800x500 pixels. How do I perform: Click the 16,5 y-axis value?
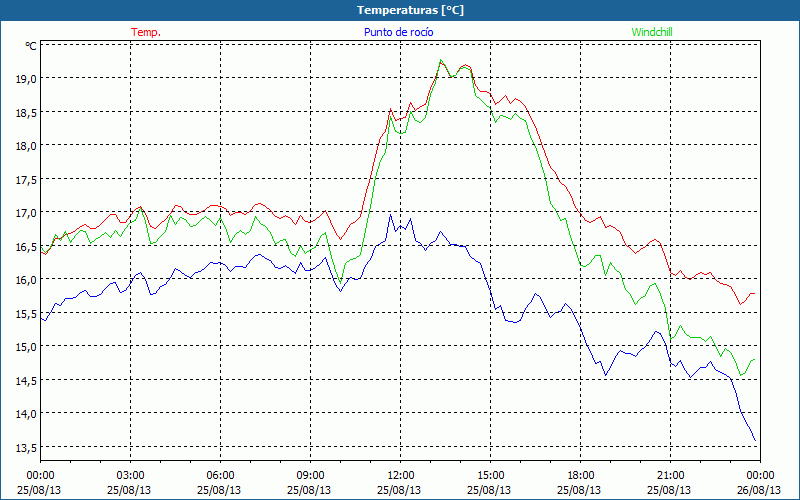[x=26, y=246]
